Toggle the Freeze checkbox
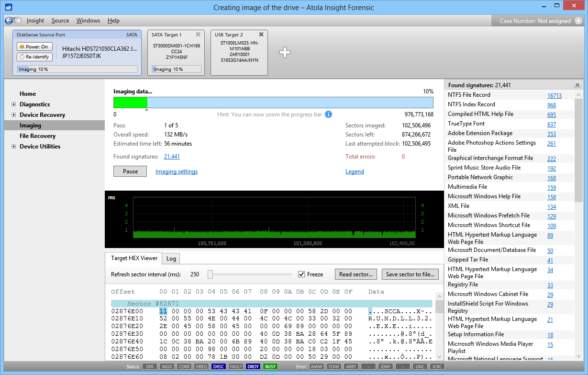The width and height of the screenshot is (588, 375). [301, 274]
